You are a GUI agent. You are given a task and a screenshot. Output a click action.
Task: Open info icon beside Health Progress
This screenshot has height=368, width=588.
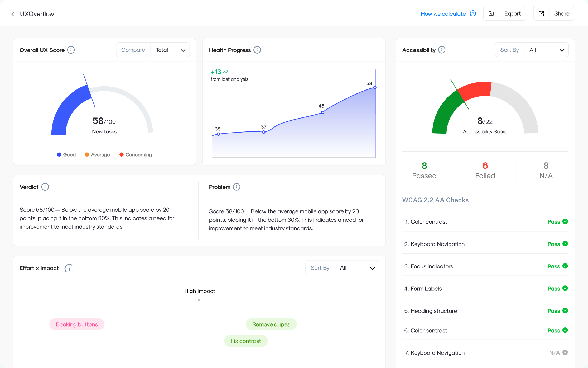(257, 50)
